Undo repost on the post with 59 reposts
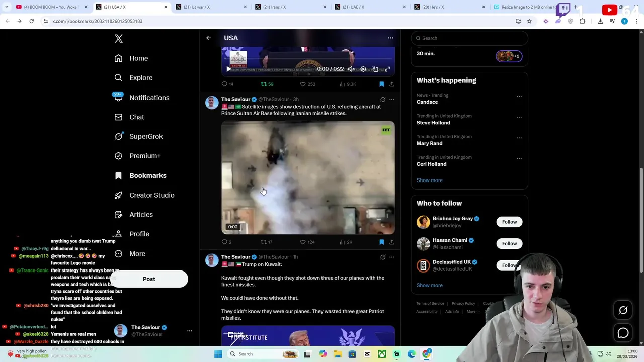 pos(267,84)
